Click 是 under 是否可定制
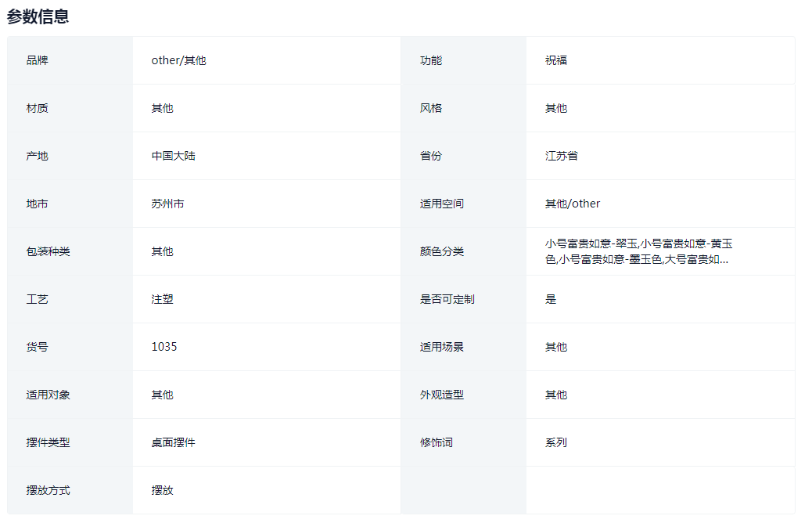812x523 pixels. coord(550,298)
